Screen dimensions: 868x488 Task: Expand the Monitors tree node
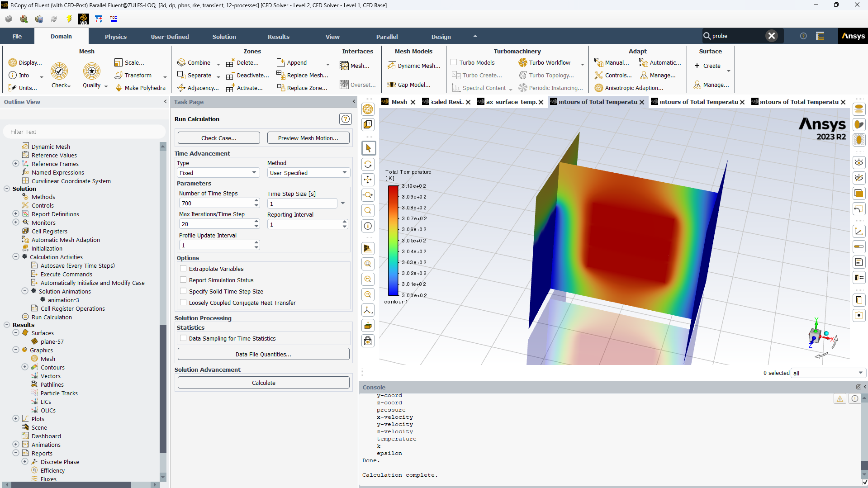16,223
